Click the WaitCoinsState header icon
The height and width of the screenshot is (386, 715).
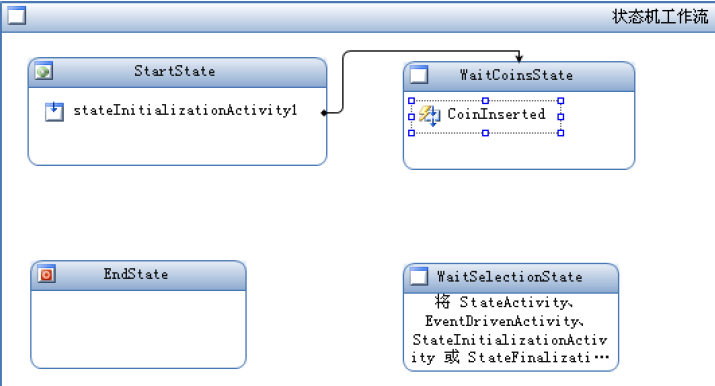(419, 75)
